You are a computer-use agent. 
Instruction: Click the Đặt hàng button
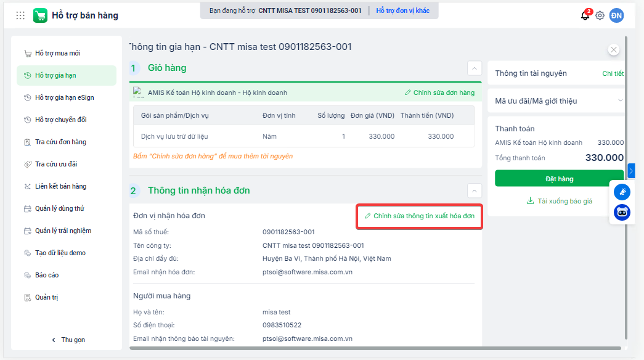(559, 179)
